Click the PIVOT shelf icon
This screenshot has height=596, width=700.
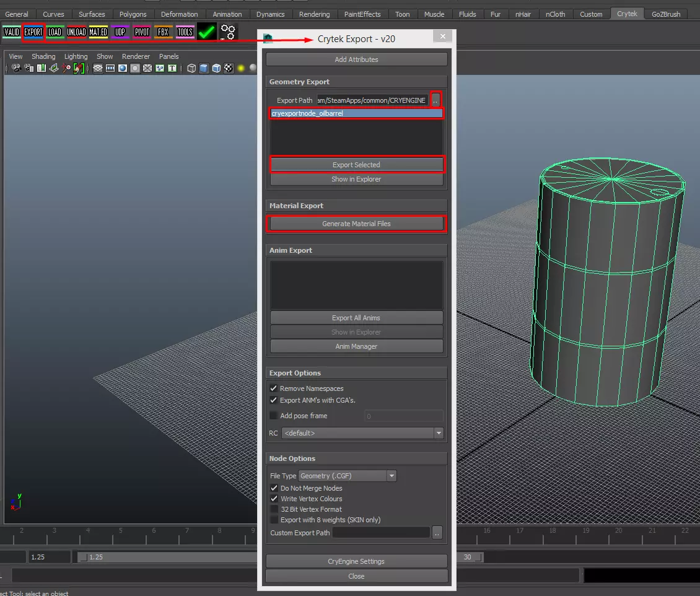pyautogui.click(x=142, y=32)
